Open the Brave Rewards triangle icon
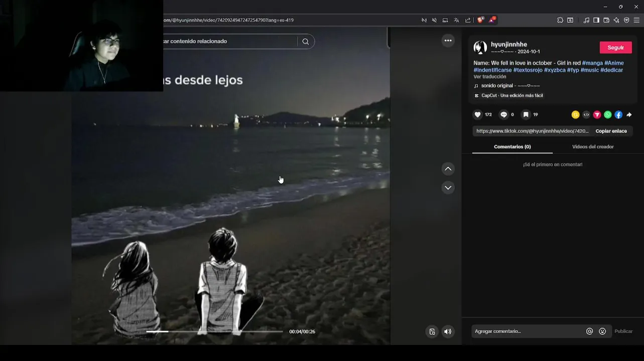 (x=492, y=20)
